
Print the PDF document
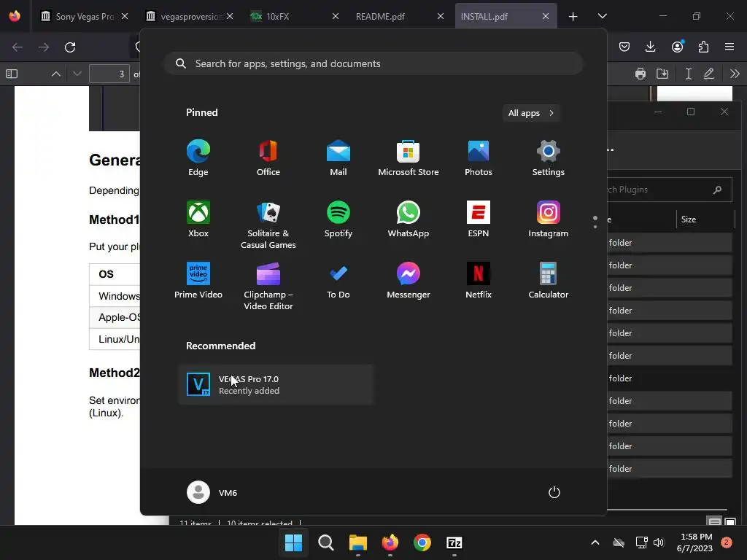click(x=640, y=74)
